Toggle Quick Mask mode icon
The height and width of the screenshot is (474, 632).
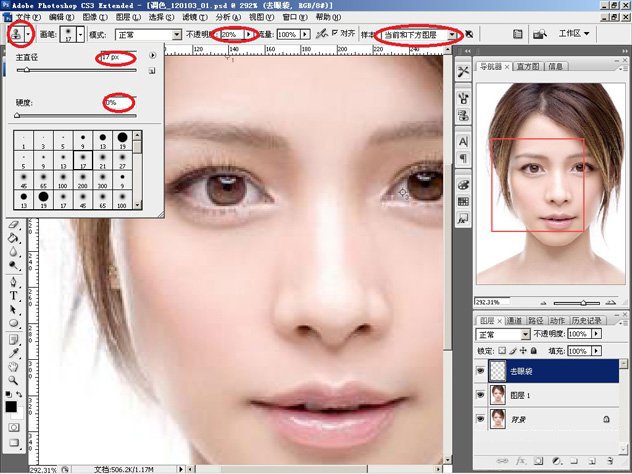pyautogui.click(x=14, y=427)
